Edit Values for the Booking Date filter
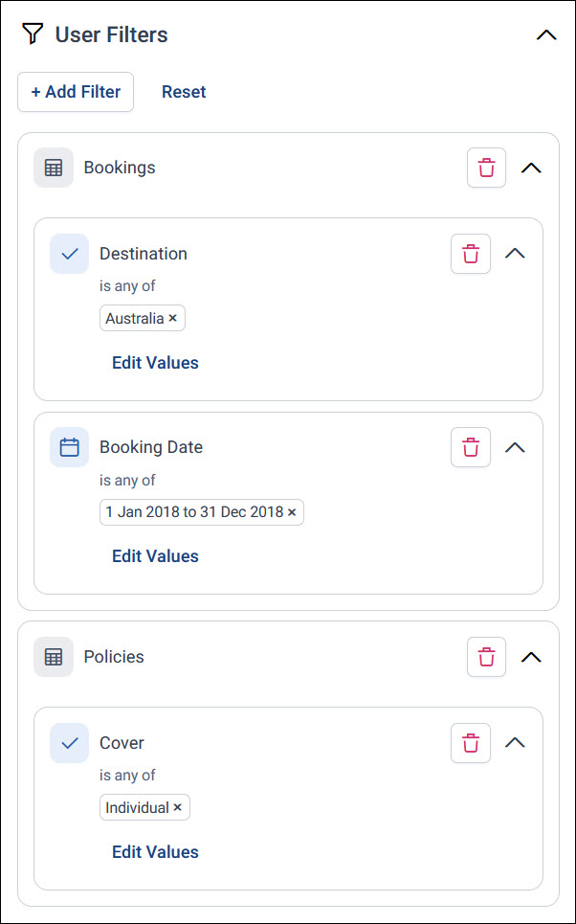This screenshot has height=924, width=576. 156,556
